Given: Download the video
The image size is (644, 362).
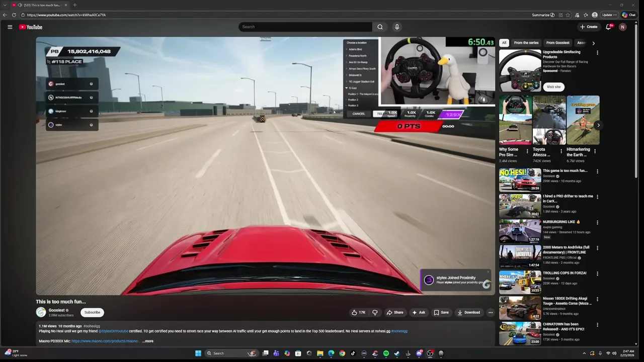Looking at the screenshot, I should 469,312.
